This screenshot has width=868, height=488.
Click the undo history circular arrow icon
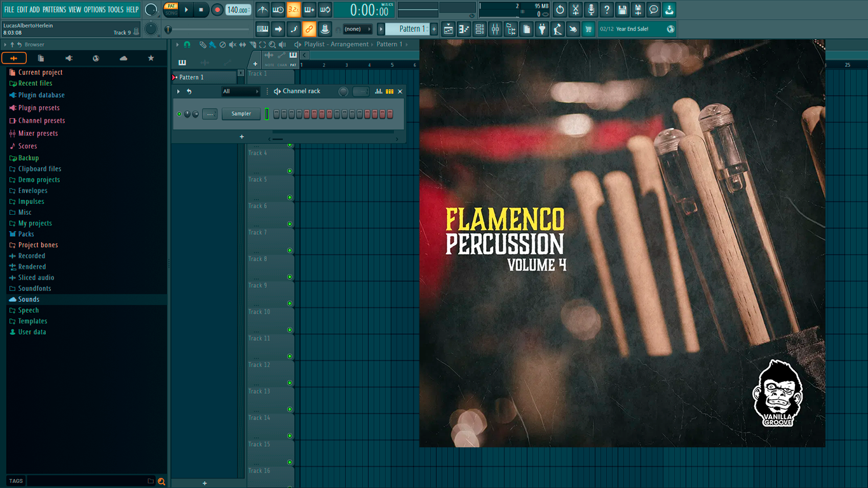(560, 10)
